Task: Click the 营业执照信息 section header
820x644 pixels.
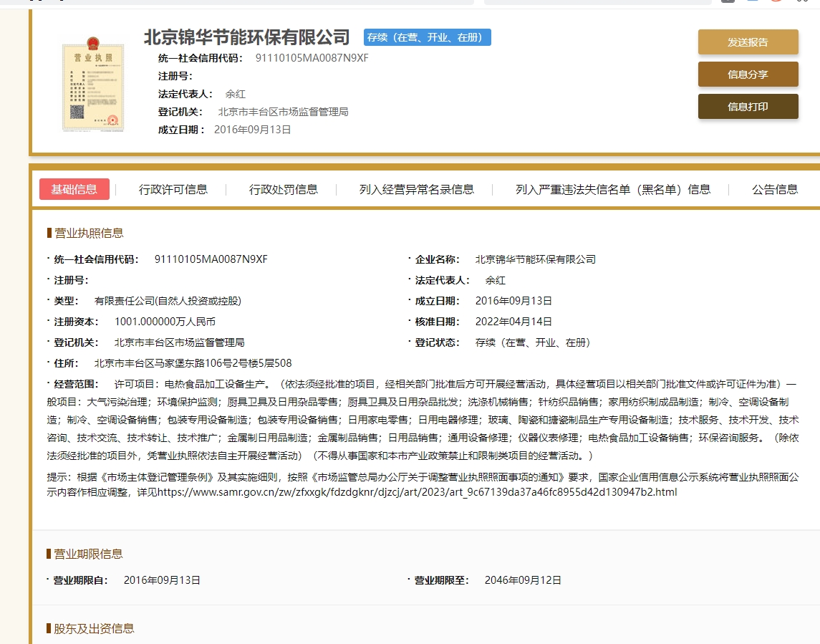Action: point(89,233)
